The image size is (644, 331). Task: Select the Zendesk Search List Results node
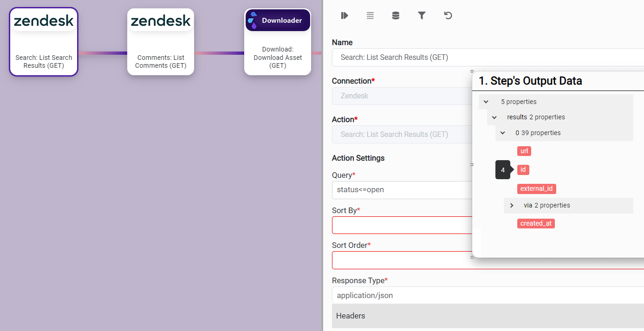pos(44,42)
